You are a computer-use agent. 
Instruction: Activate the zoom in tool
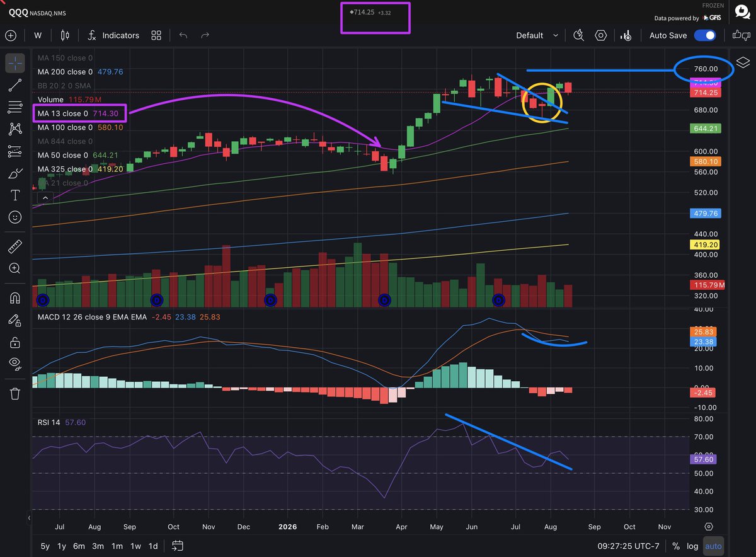[x=15, y=268]
